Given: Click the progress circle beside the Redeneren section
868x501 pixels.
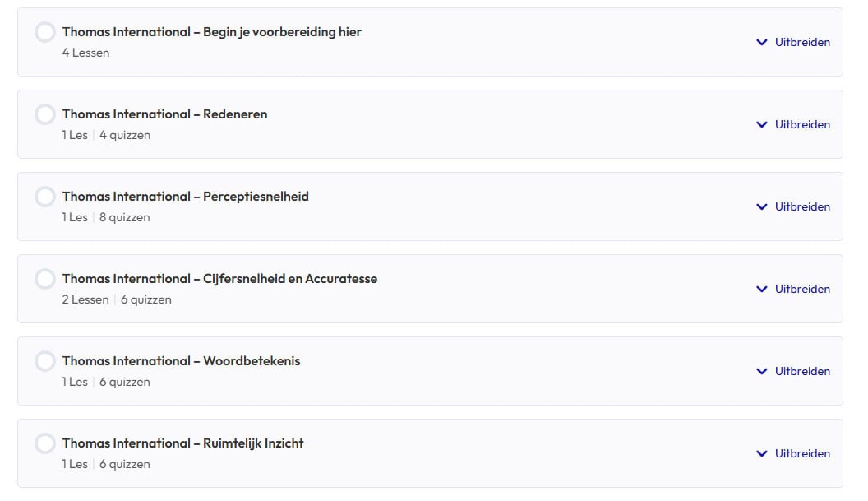Looking at the screenshot, I should (x=45, y=115).
